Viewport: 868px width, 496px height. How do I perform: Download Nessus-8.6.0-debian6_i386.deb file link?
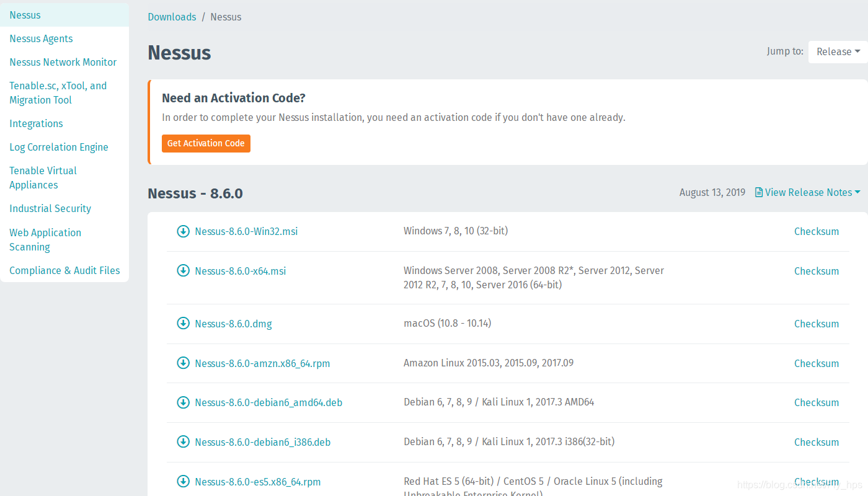click(x=263, y=442)
